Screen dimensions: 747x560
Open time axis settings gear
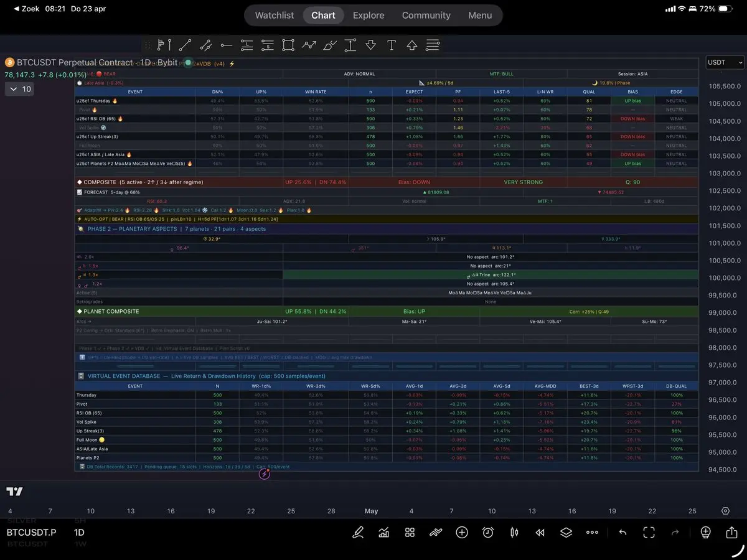pos(725,511)
